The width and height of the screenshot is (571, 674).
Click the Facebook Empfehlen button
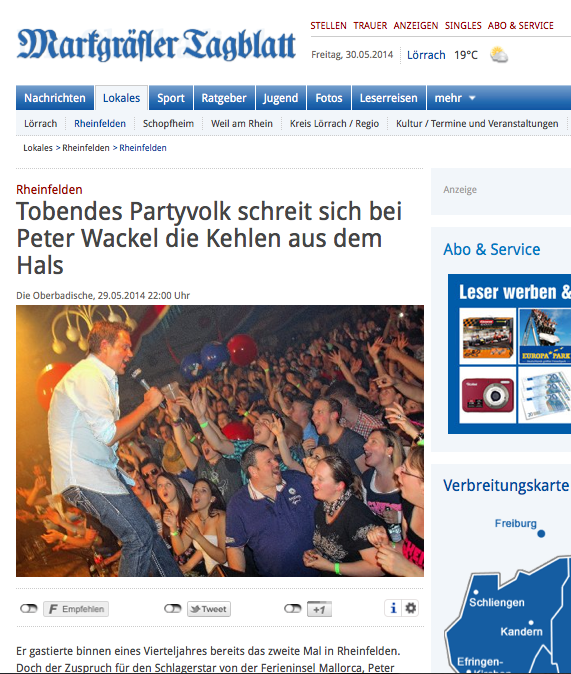pos(76,609)
